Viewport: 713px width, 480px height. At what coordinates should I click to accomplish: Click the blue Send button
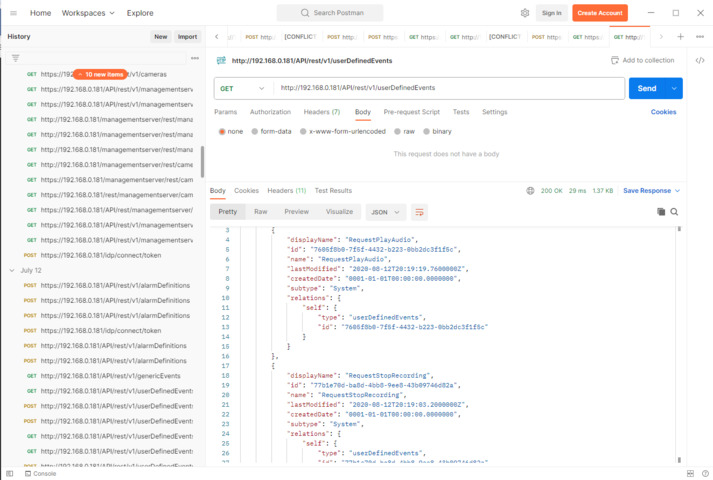point(647,88)
